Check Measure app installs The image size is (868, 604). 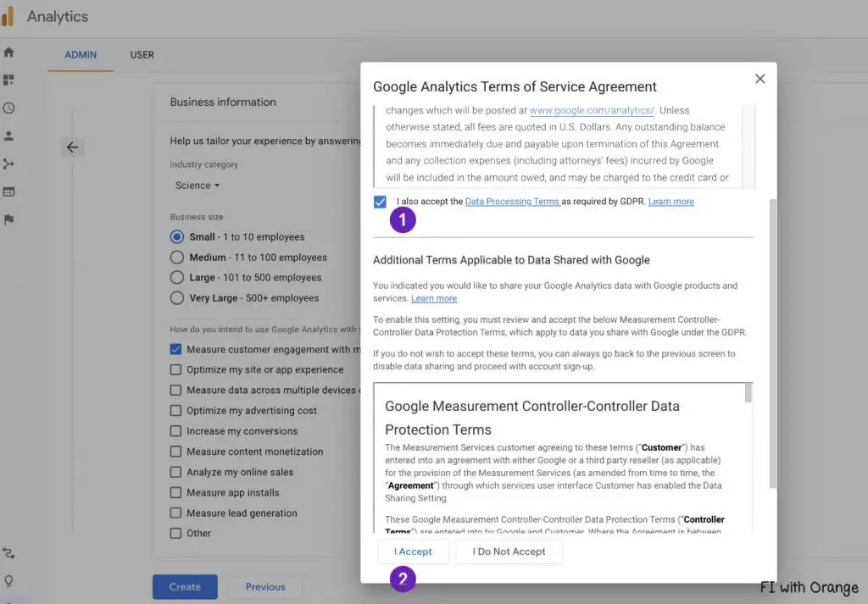(x=175, y=492)
